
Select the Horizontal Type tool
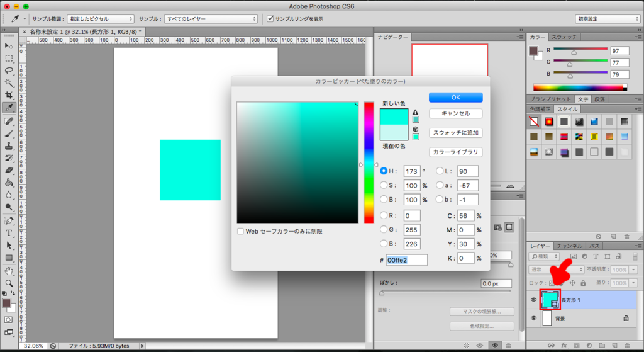(x=9, y=233)
